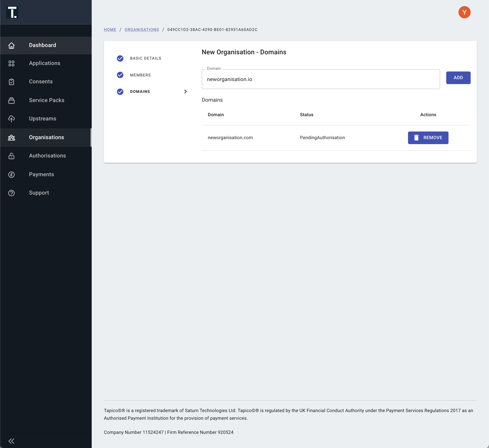Select the Basic Details step checkmark
The width and height of the screenshot is (489, 448).
[120, 58]
